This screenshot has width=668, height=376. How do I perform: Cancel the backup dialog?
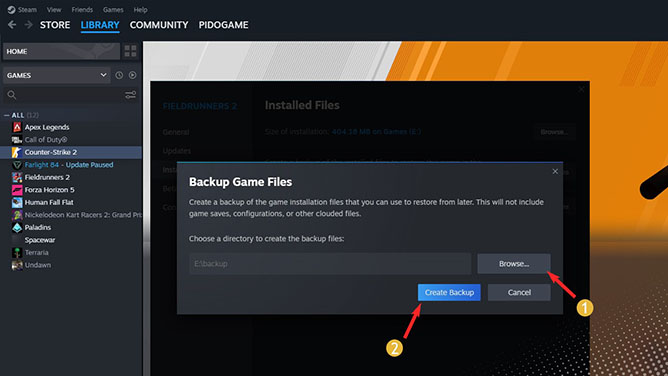(x=519, y=292)
